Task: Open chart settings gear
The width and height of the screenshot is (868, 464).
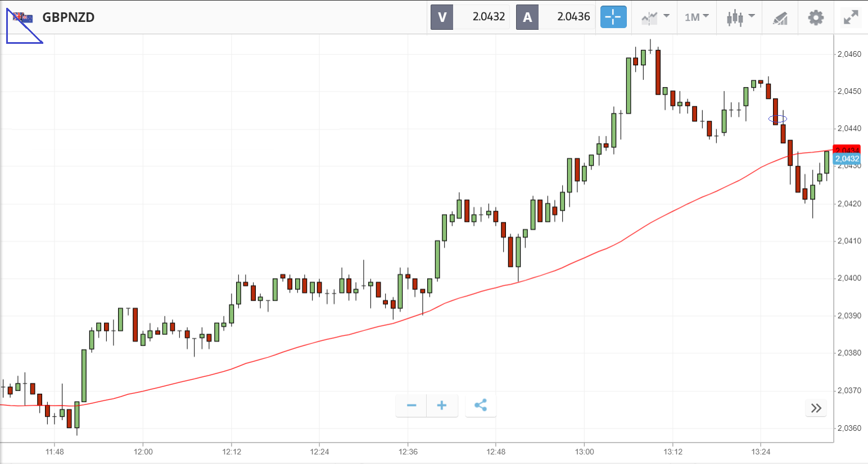Action: [x=815, y=17]
